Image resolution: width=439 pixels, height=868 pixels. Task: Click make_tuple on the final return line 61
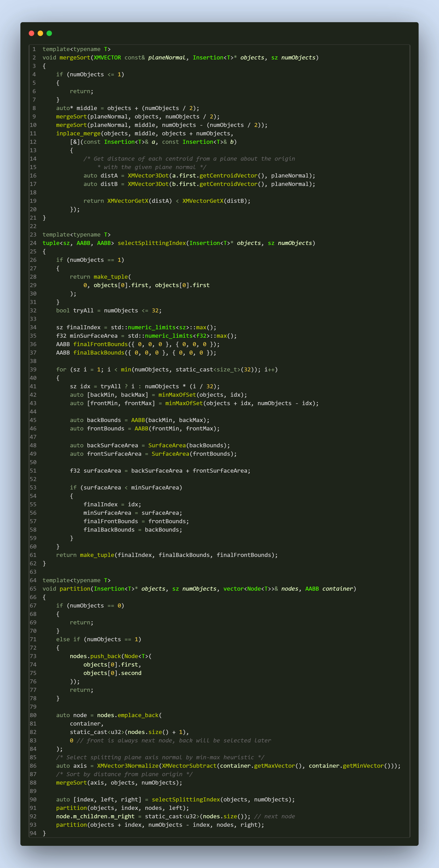point(97,555)
